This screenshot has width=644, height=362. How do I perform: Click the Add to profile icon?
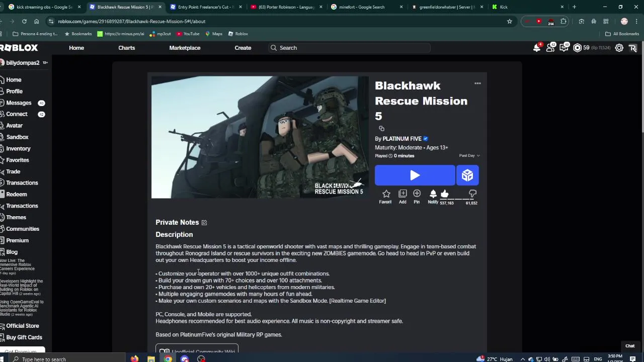(x=403, y=194)
